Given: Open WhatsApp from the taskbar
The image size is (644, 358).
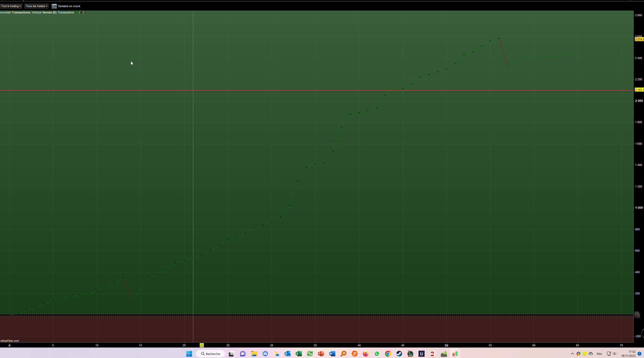Looking at the screenshot, I should 377,354.
